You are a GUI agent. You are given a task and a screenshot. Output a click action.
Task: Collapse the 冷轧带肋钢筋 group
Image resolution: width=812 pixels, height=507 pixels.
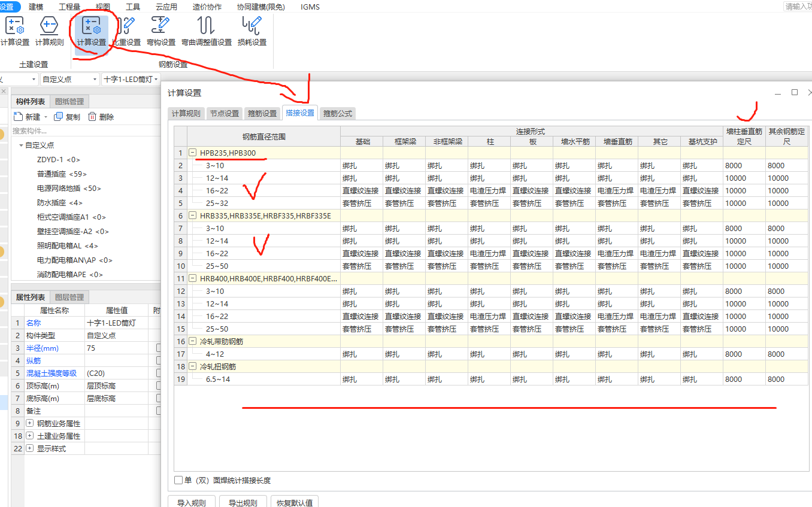tap(193, 341)
